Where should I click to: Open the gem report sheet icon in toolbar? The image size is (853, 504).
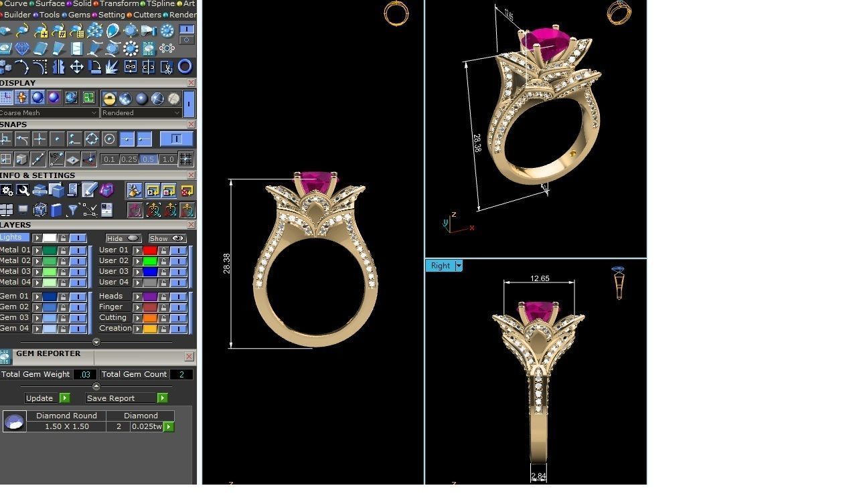[x=149, y=48]
